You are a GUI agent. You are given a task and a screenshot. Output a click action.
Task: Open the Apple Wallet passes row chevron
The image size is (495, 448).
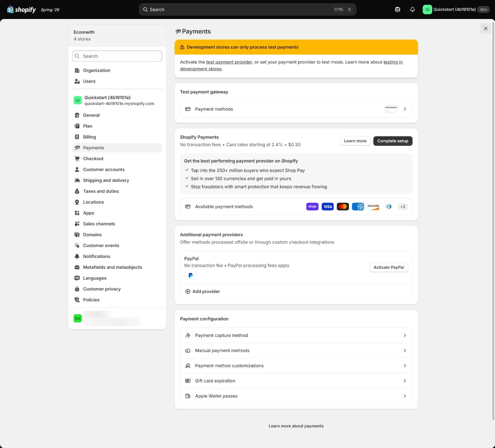[405, 396]
